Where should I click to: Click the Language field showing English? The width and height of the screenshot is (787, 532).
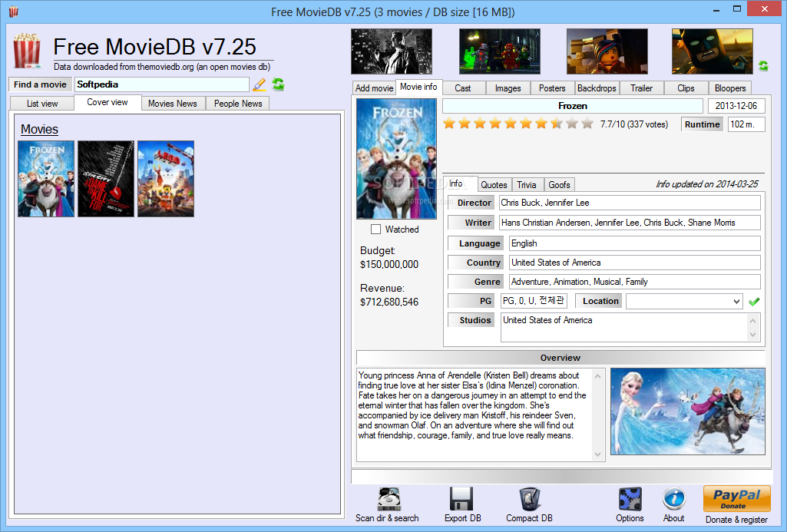click(635, 243)
